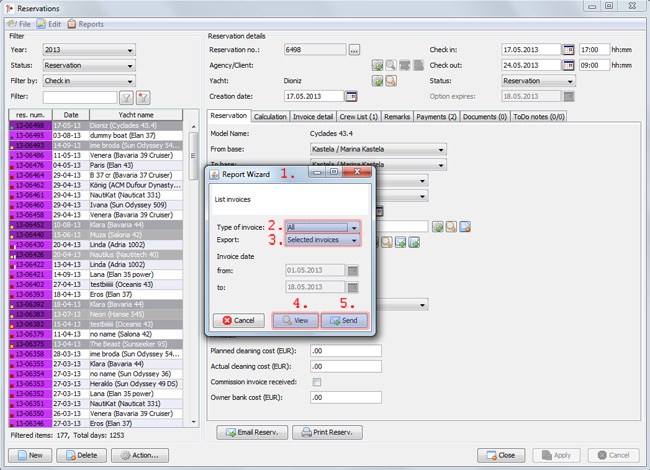
Task: Open the Reports menu
Action: click(86, 24)
